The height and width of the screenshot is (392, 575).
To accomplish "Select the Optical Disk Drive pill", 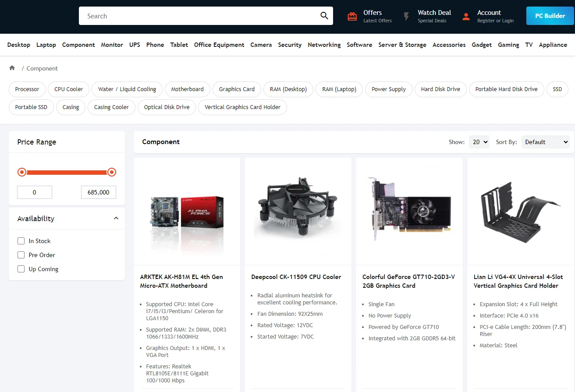I will click(x=167, y=107).
